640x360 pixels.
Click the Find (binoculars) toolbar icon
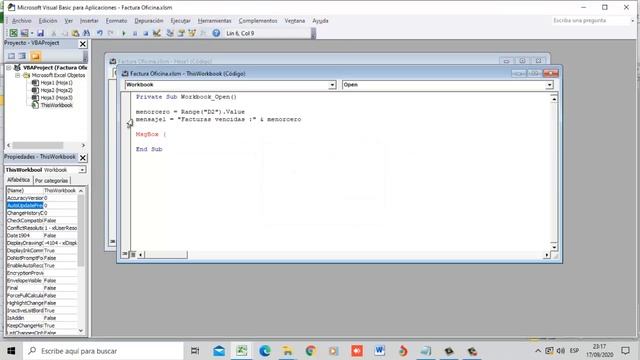(x=87, y=33)
